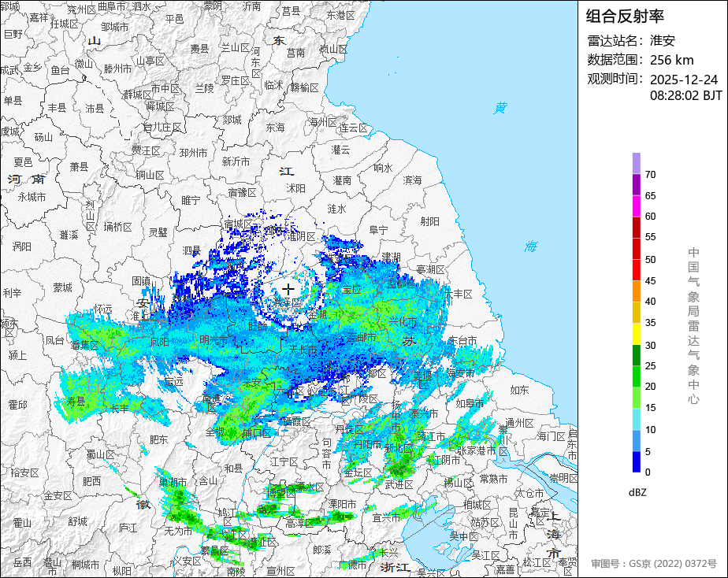728x578 pixels.
Task: Click the 高邮市 label on the map
Action: [x=361, y=337]
